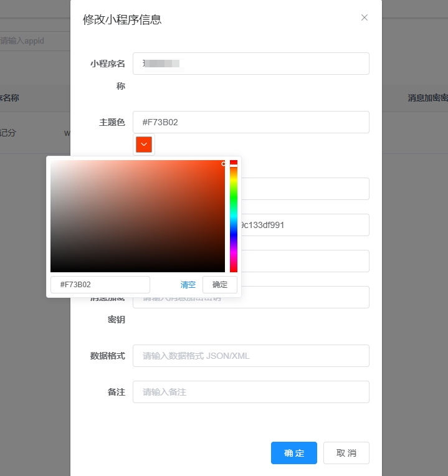This screenshot has height=476, width=448.
Task: Click the red thumb atop the hue slider
Action: [234, 163]
